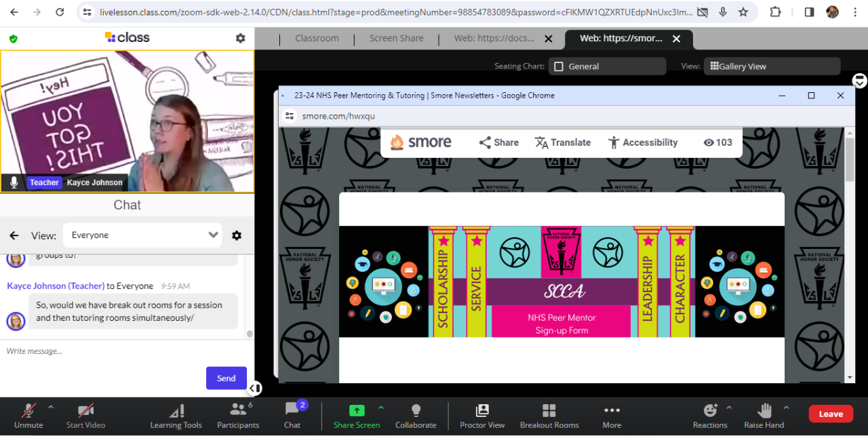Image resolution: width=868 pixels, height=436 pixels.
Task: Click the 103 views counter
Action: [x=717, y=142]
